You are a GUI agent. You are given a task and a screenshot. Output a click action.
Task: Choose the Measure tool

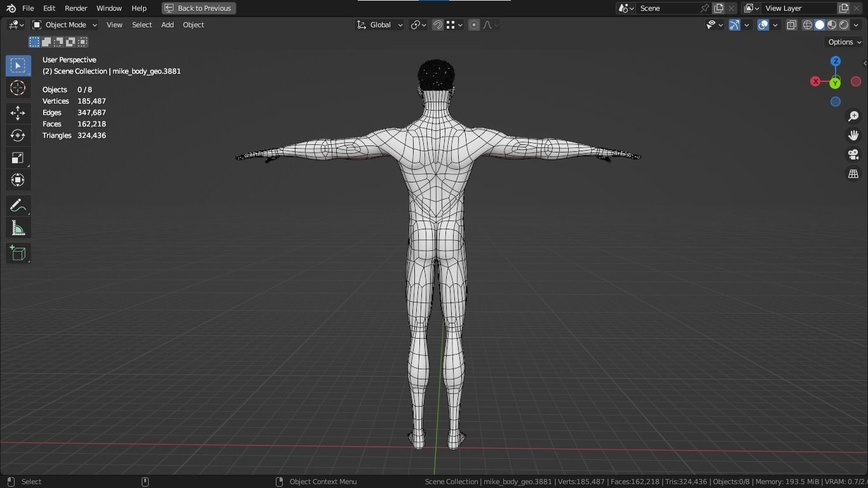point(18,228)
